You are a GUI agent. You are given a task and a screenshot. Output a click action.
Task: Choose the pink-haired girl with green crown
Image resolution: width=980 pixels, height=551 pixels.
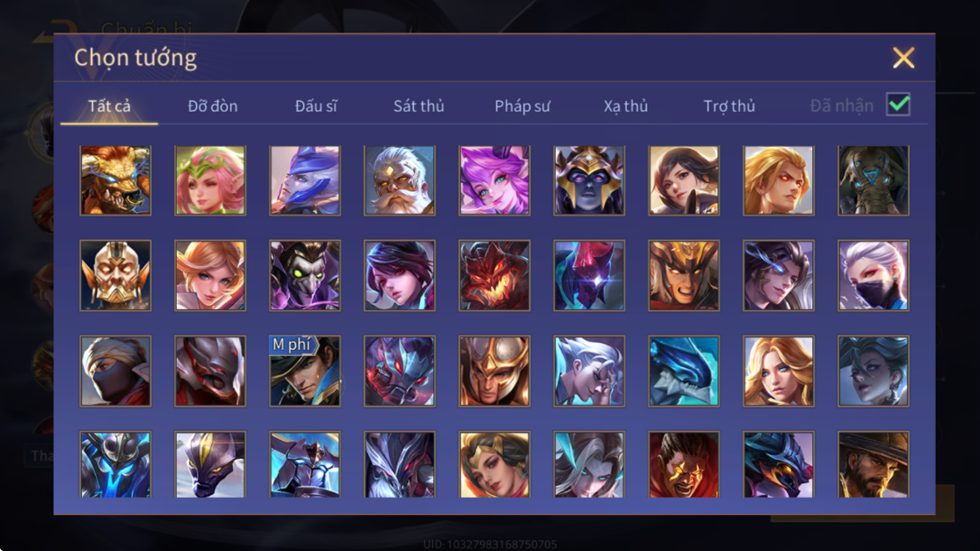point(210,180)
